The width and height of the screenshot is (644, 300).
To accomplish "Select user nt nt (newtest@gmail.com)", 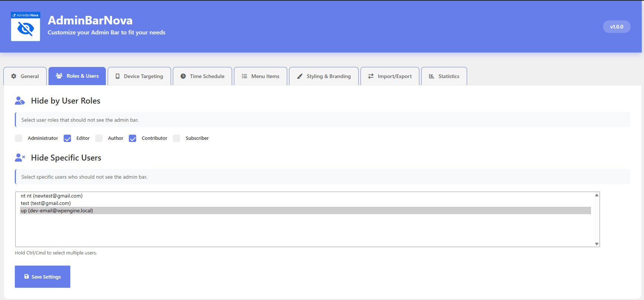I will click(305, 196).
